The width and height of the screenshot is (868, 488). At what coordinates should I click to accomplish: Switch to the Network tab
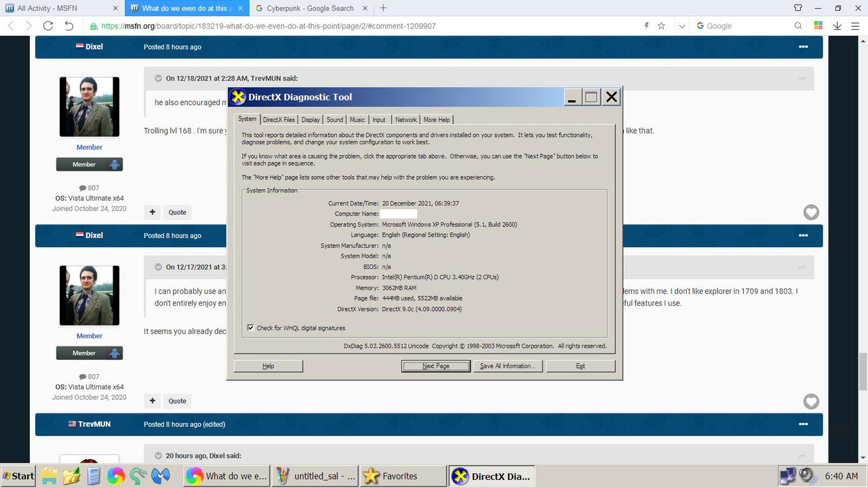coord(406,120)
